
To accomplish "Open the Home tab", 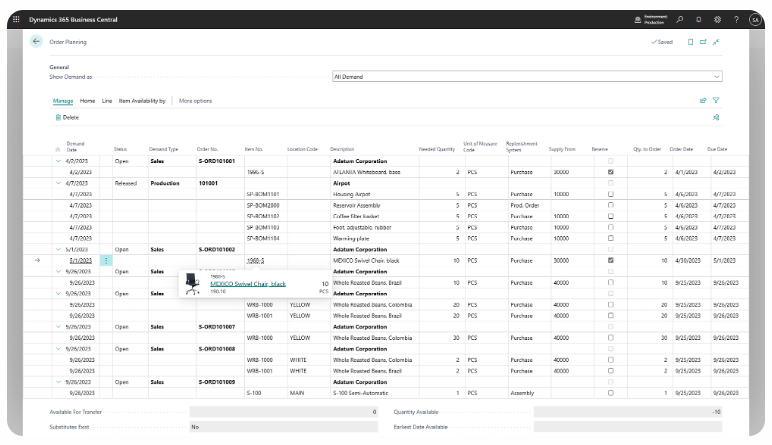I will click(x=87, y=101).
